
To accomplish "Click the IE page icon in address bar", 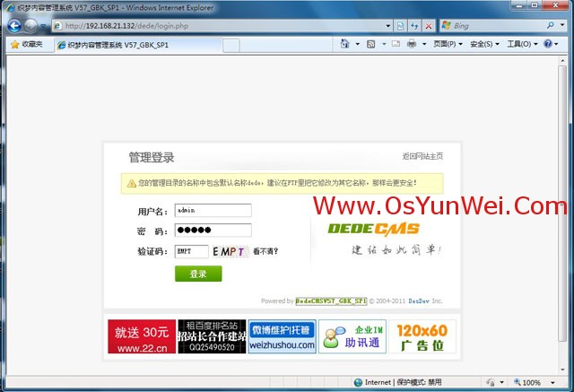I will 57,26.
